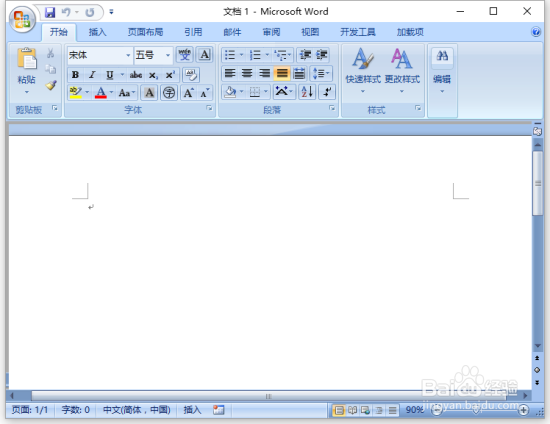Cut the selection with the scissors icon
550x424 pixels.
pos(51,53)
